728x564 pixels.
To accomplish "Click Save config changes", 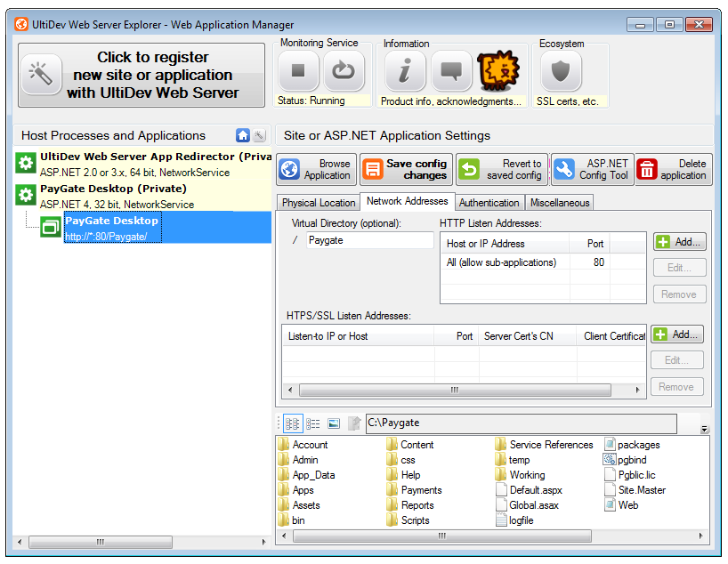I will [406, 169].
